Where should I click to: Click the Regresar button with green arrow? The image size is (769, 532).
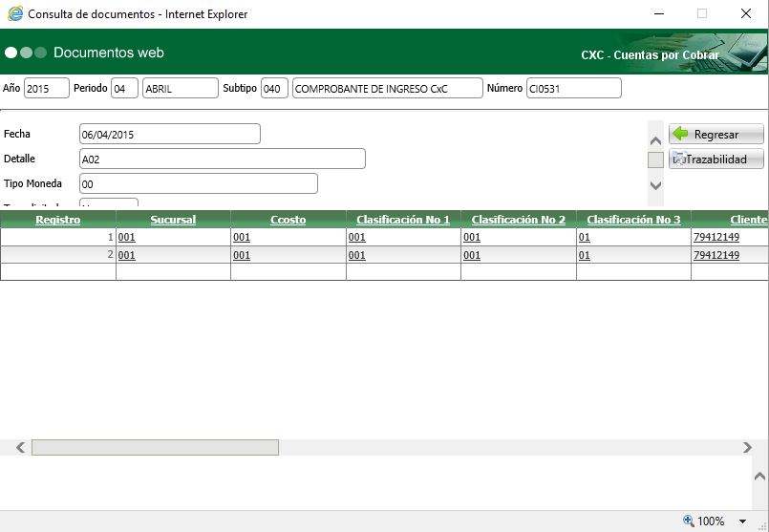tap(716, 135)
